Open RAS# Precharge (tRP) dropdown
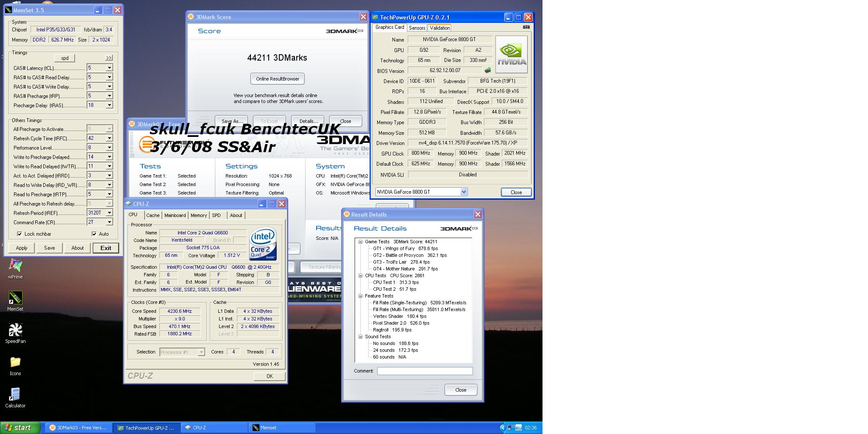Screen dimensions: 868x434 coord(109,96)
